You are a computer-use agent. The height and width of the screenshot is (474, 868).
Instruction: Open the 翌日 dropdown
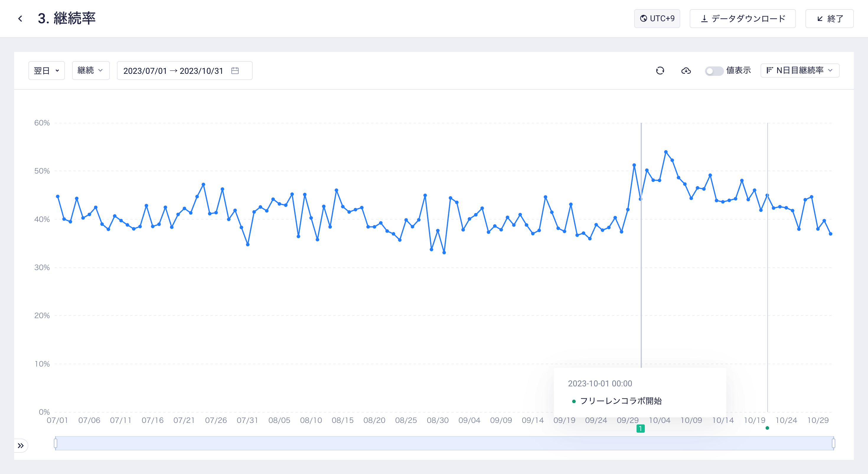click(x=47, y=71)
